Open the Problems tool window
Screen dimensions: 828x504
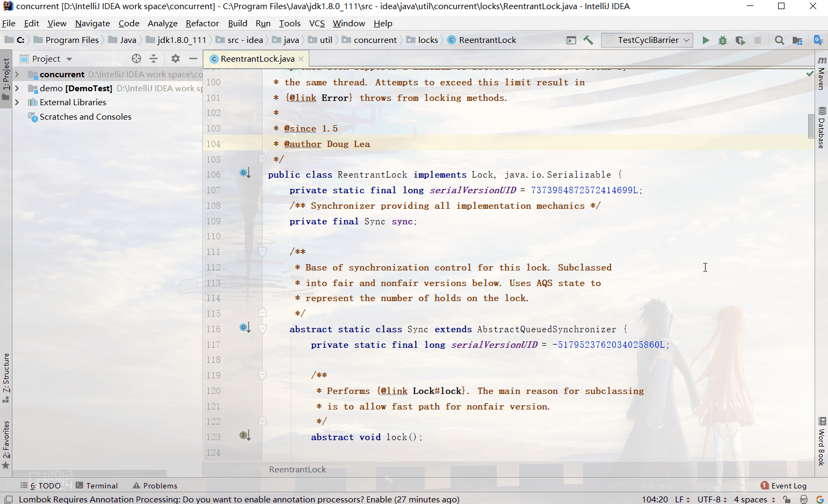(155, 486)
